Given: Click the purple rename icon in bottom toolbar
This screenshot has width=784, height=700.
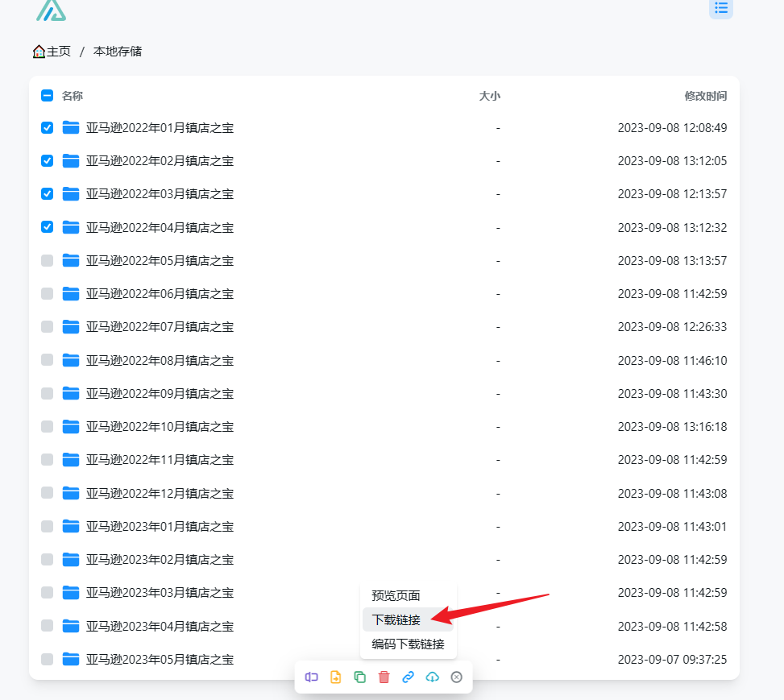Looking at the screenshot, I should (312, 677).
